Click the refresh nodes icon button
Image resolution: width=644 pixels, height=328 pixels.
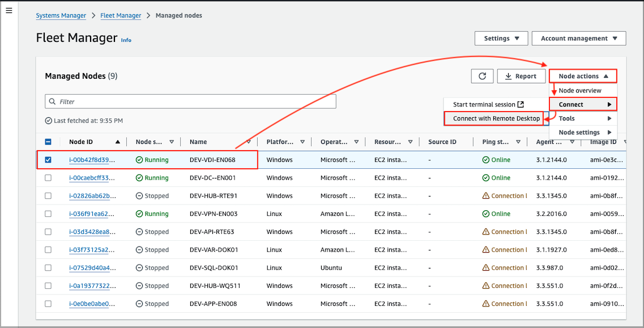point(482,76)
